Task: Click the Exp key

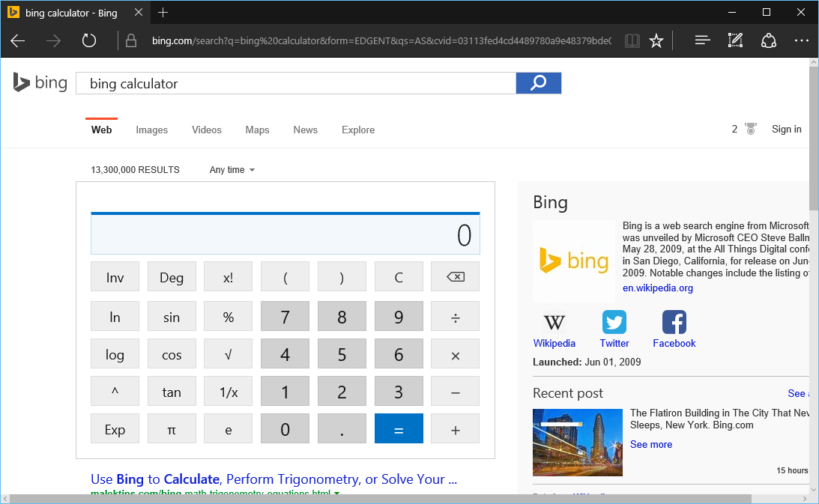Action: pos(115,429)
